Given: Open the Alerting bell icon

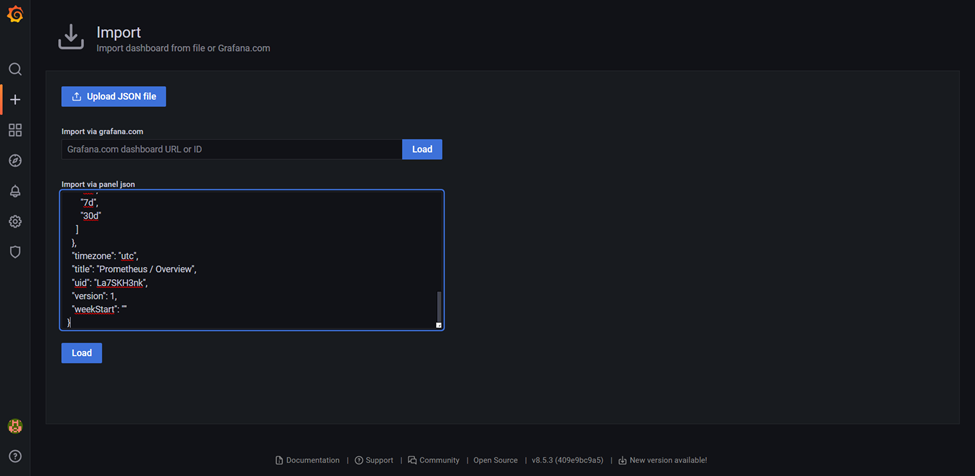Looking at the screenshot, I should point(15,191).
